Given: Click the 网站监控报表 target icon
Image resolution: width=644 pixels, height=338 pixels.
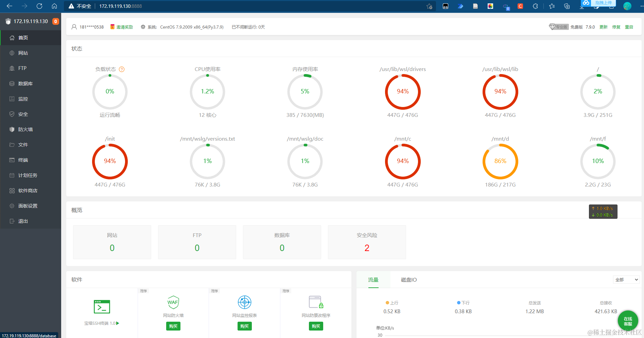Looking at the screenshot, I should (x=245, y=302).
